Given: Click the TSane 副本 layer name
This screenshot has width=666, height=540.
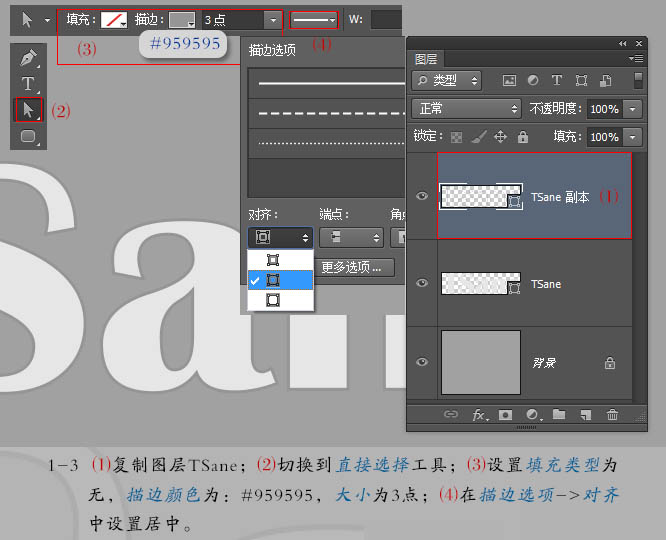Looking at the screenshot, I should coord(560,197).
